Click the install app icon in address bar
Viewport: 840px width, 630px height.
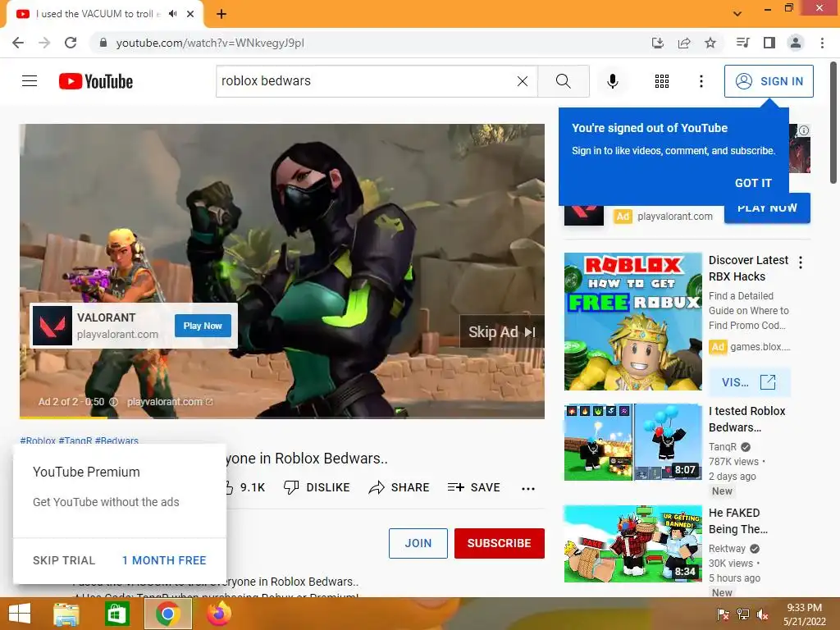tap(657, 43)
